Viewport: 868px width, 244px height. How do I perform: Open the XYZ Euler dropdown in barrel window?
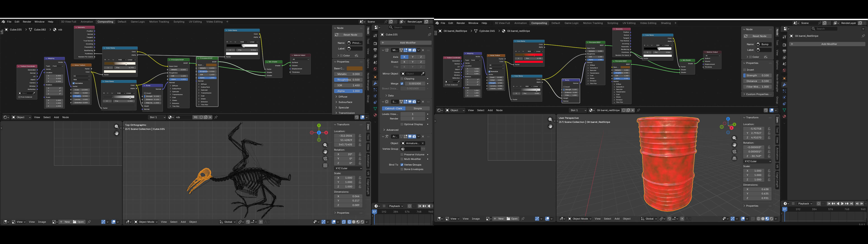[x=757, y=162]
